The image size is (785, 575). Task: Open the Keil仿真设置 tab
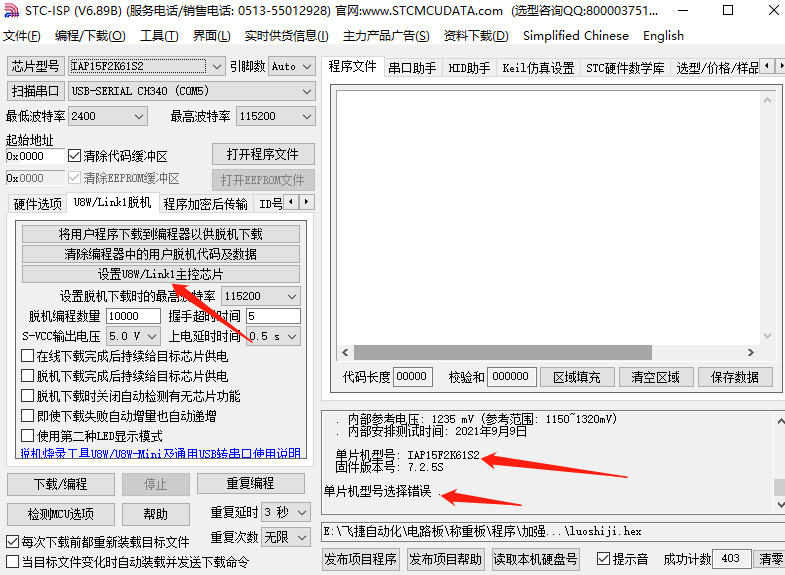538,68
